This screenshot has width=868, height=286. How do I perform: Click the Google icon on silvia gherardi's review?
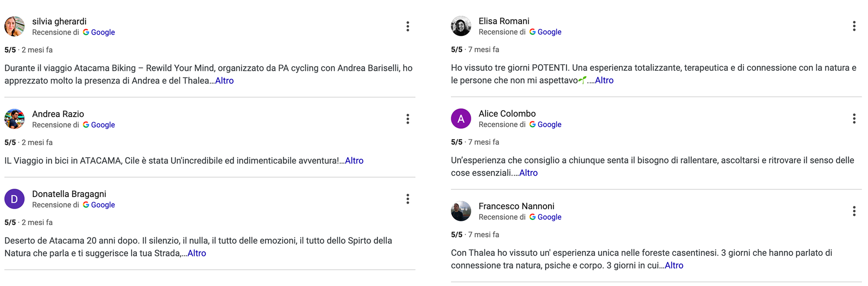(86, 32)
